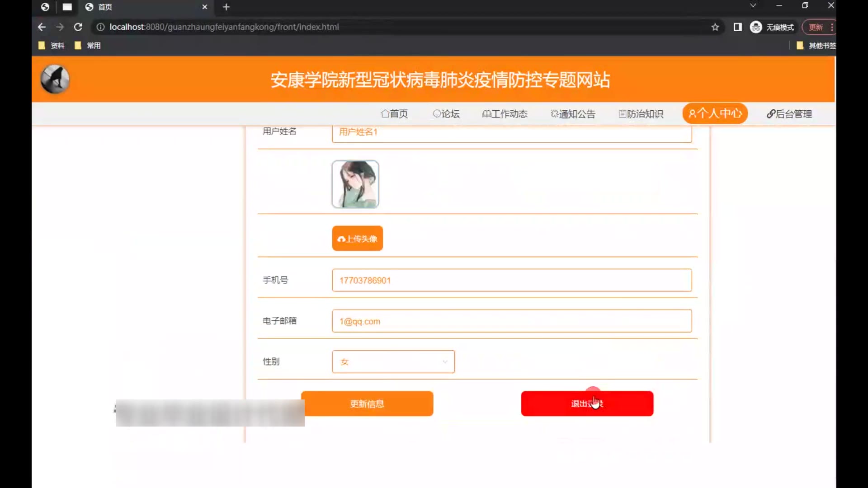
Task: Reload the page using the refresh icon
Action: (x=78, y=27)
